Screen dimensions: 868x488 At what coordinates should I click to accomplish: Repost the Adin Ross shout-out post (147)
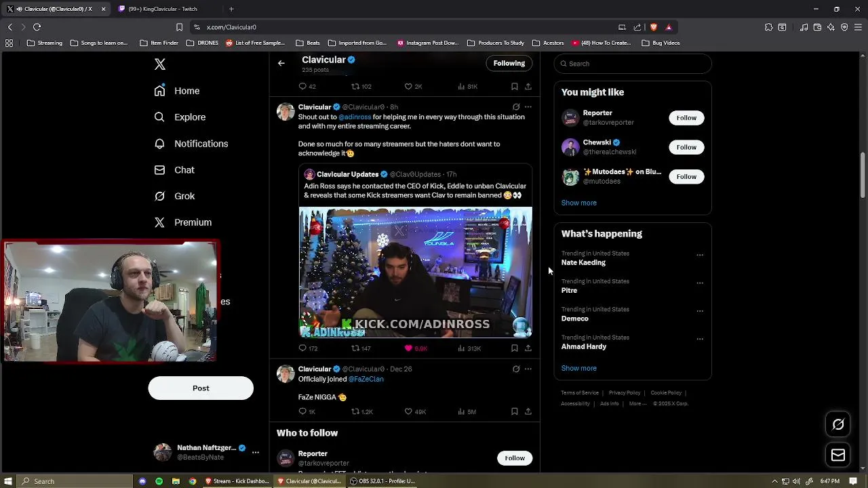(x=361, y=348)
